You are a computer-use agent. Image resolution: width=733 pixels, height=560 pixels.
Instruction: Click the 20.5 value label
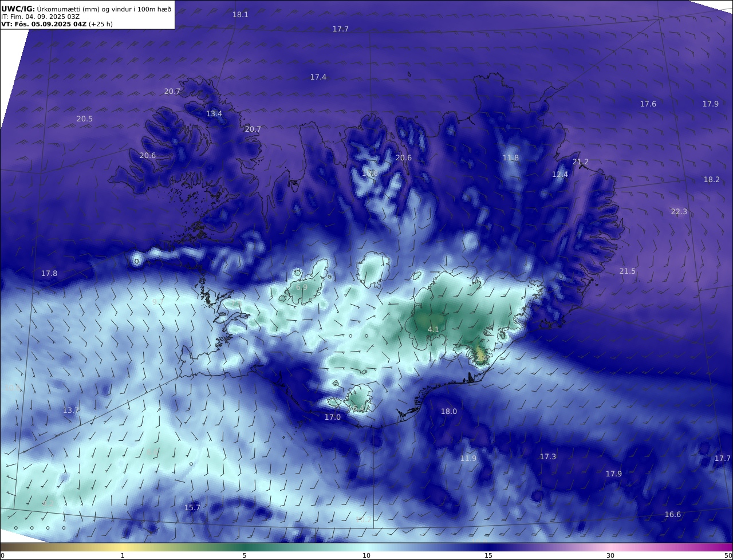(x=85, y=119)
